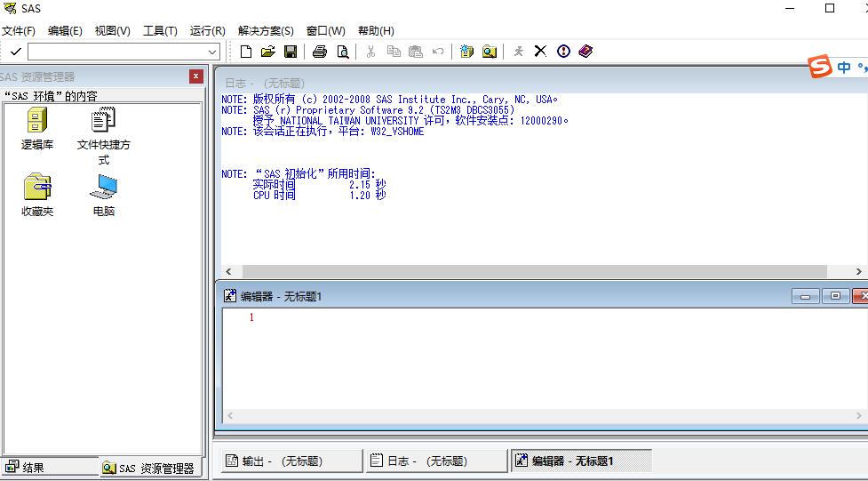Open the 电脑 computer icon
Screen dimensions: 868x481
[x=104, y=195]
